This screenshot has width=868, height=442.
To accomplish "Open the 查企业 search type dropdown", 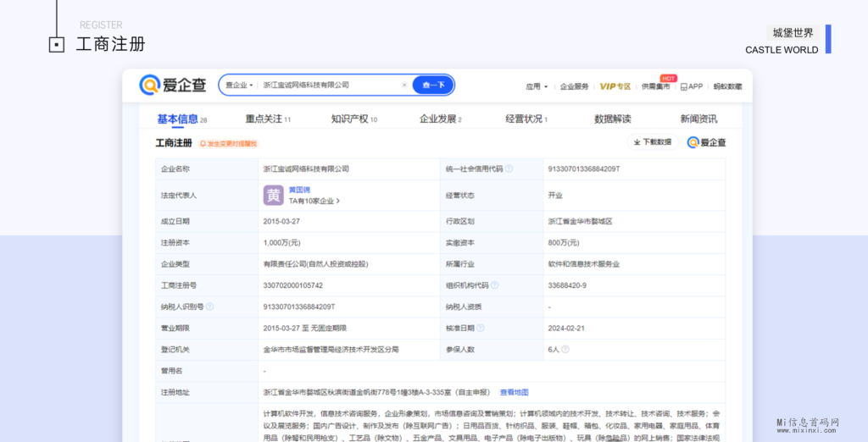I will click(240, 86).
